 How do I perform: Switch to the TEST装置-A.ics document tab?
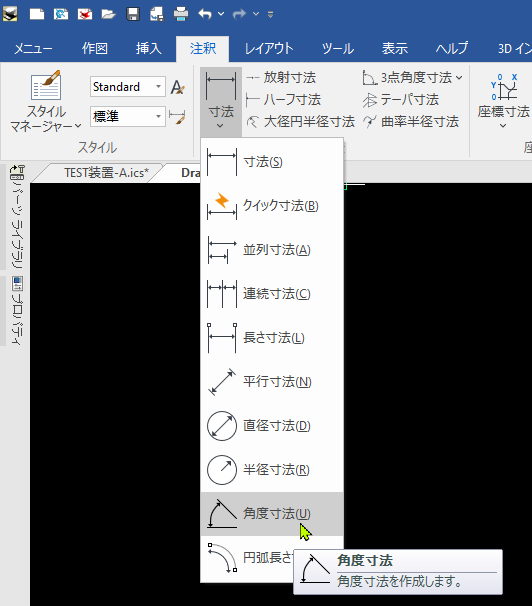(x=106, y=172)
